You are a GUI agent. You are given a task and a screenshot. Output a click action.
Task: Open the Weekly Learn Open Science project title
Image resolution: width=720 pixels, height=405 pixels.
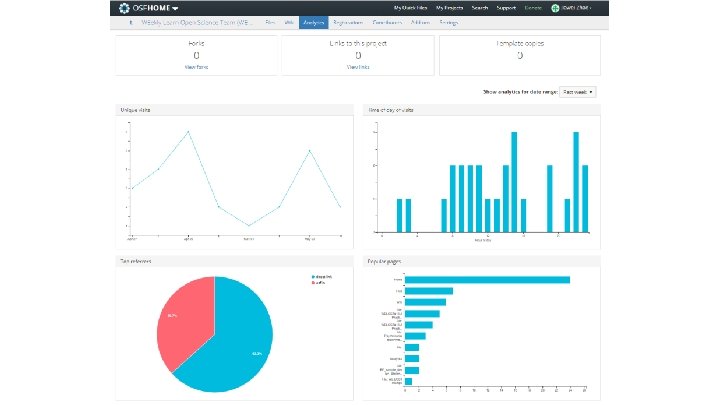pos(197,22)
